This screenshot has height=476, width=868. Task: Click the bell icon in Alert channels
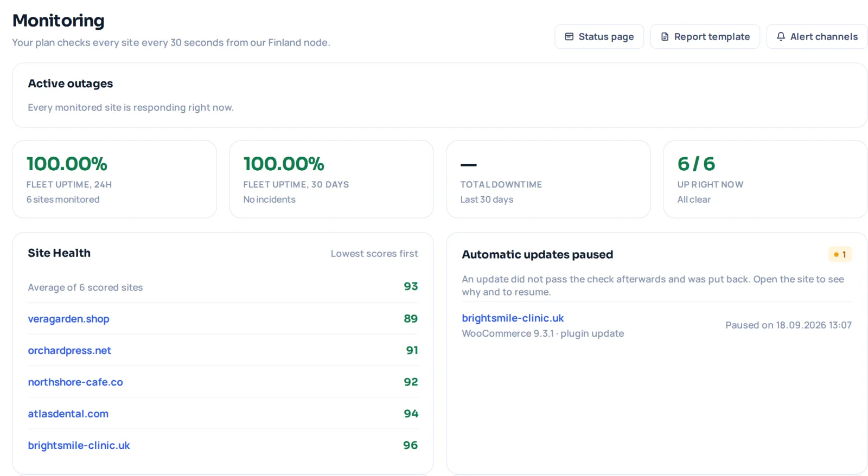tap(781, 36)
